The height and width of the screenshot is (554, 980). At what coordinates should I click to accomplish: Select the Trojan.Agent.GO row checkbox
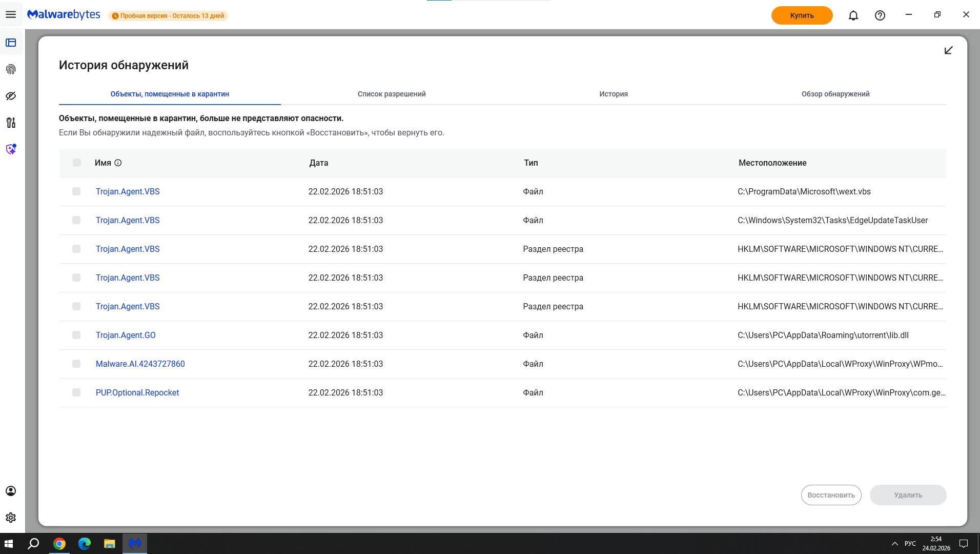76,335
